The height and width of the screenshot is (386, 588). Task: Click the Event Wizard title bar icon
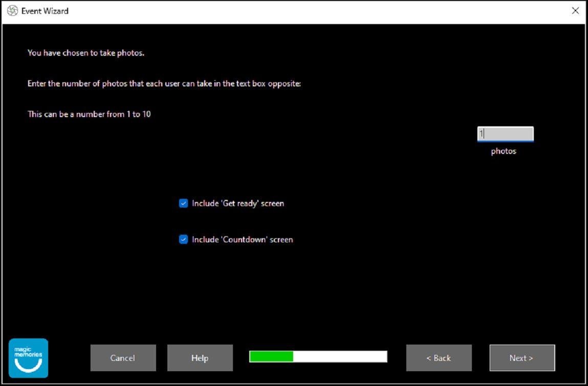point(12,11)
